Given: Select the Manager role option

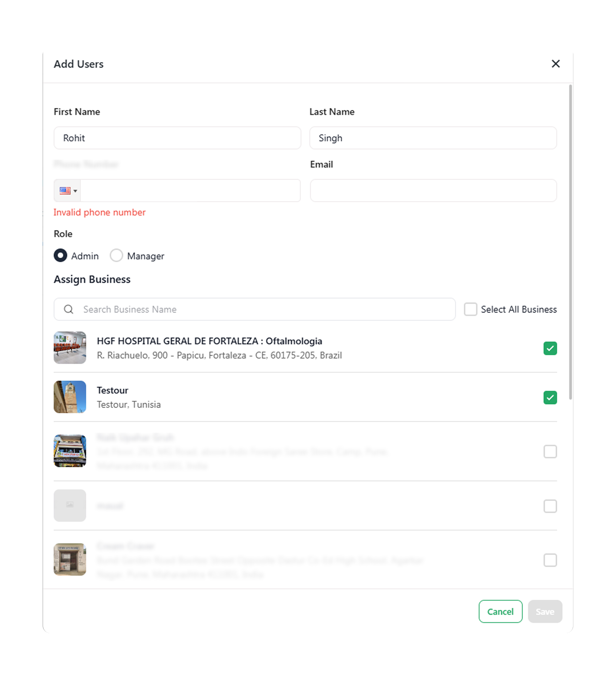Looking at the screenshot, I should (116, 255).
